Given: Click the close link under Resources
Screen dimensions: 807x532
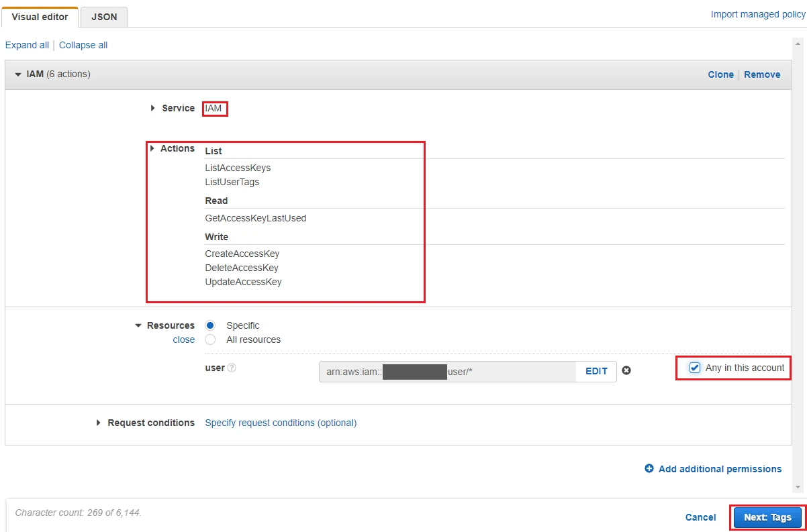Looking at the screenshot, I should tap(184, 339).
